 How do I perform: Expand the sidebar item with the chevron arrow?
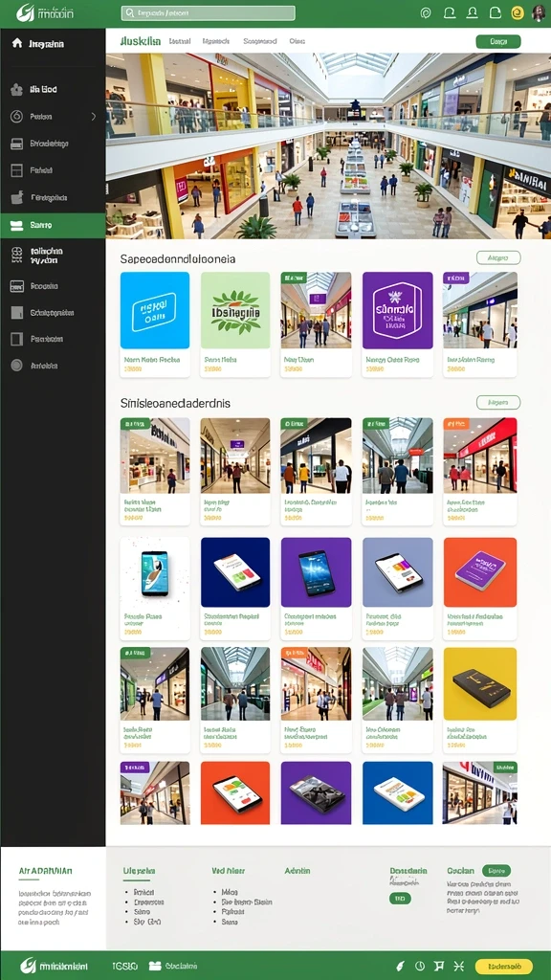tap(53, 116)
